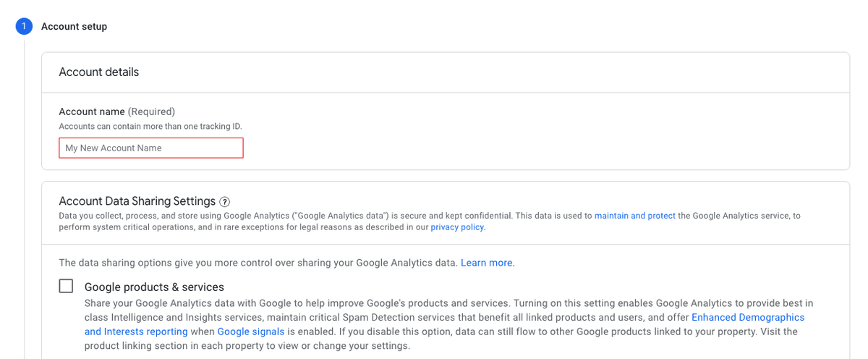Open help icon beside Data Sharing Settings
Screen dimensions: 868x359
[225, 202]
